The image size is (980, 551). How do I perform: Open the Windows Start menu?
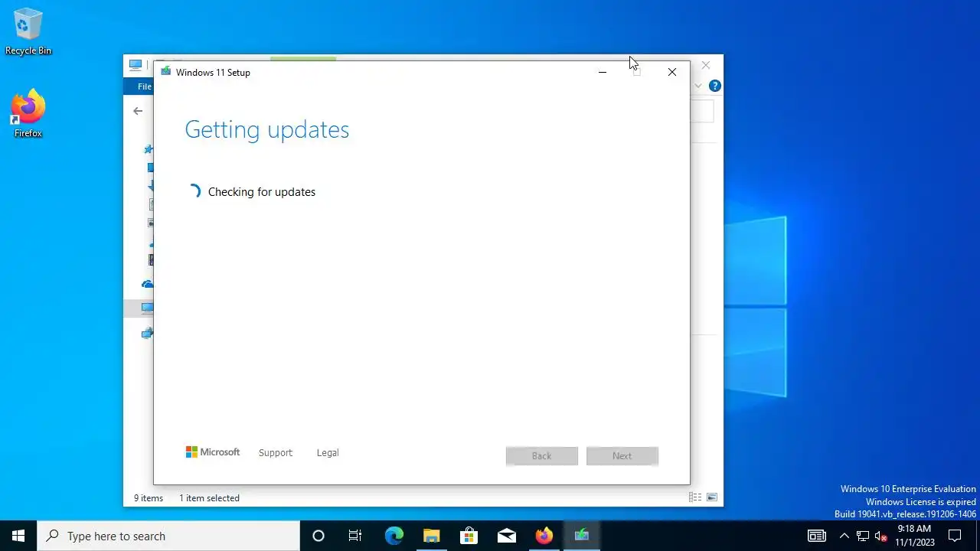tap(18, 536)
